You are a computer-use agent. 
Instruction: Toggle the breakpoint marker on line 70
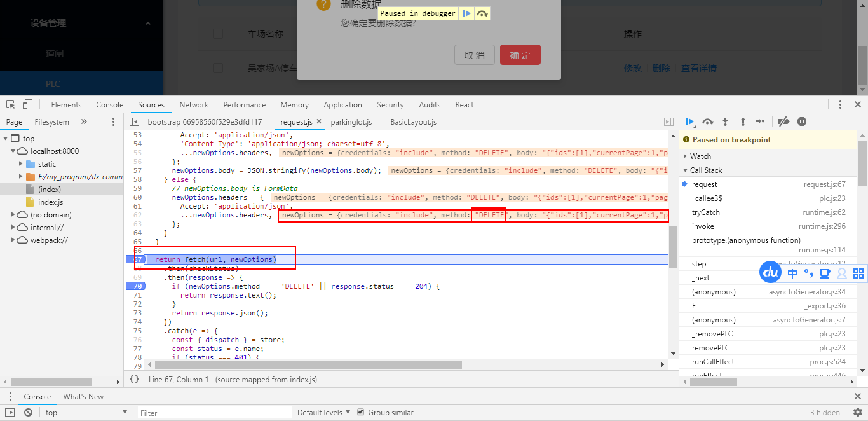click(137, 286)
